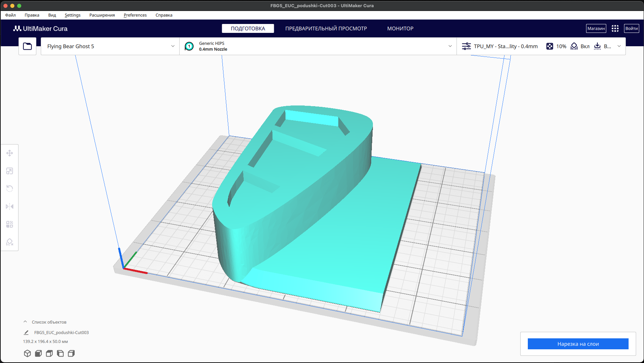Collapse the Список объектов list
Screen dimensions: 644x363
(25, 322)
